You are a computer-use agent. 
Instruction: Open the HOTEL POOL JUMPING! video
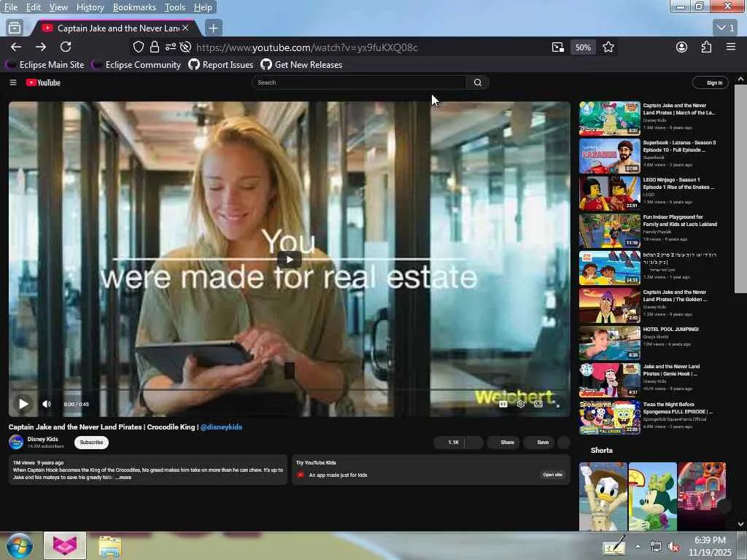pos(610,343)
